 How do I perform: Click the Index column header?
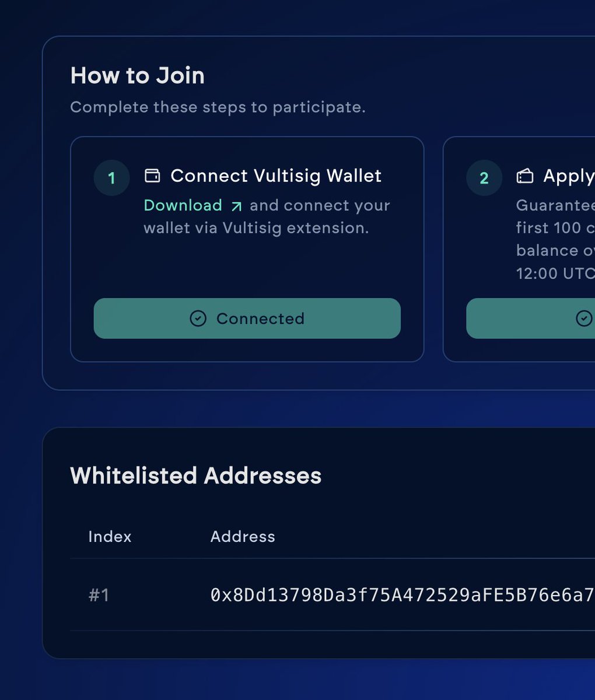click(x=110, y=537)
